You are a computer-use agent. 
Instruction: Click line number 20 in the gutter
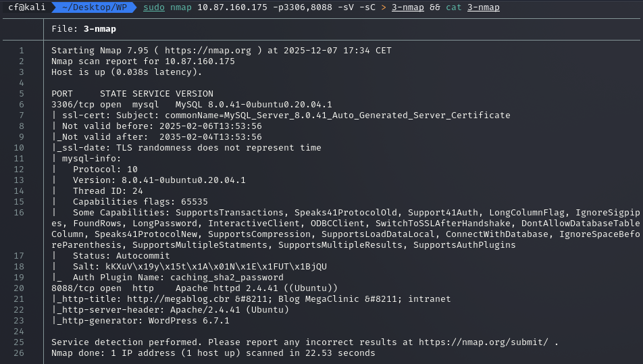click(19, 288)
